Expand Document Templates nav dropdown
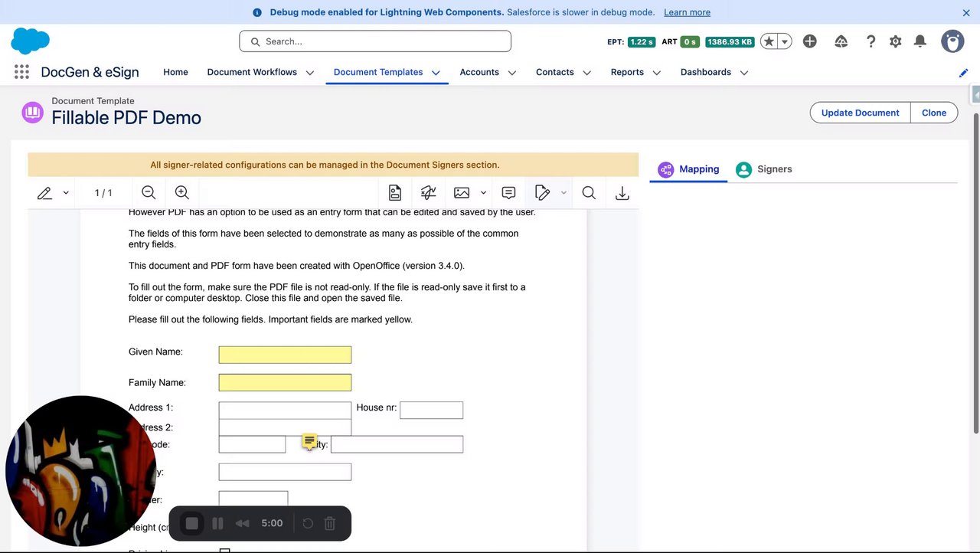The width and height of the screenshot is (980, 553). pos(436,73)
